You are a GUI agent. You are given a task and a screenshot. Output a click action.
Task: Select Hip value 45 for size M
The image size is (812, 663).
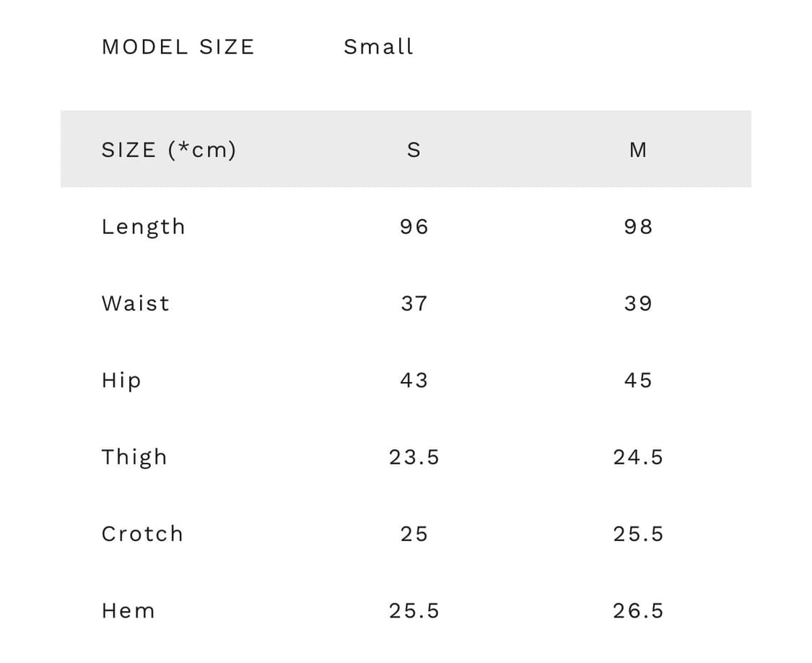(x=638, y=380)
